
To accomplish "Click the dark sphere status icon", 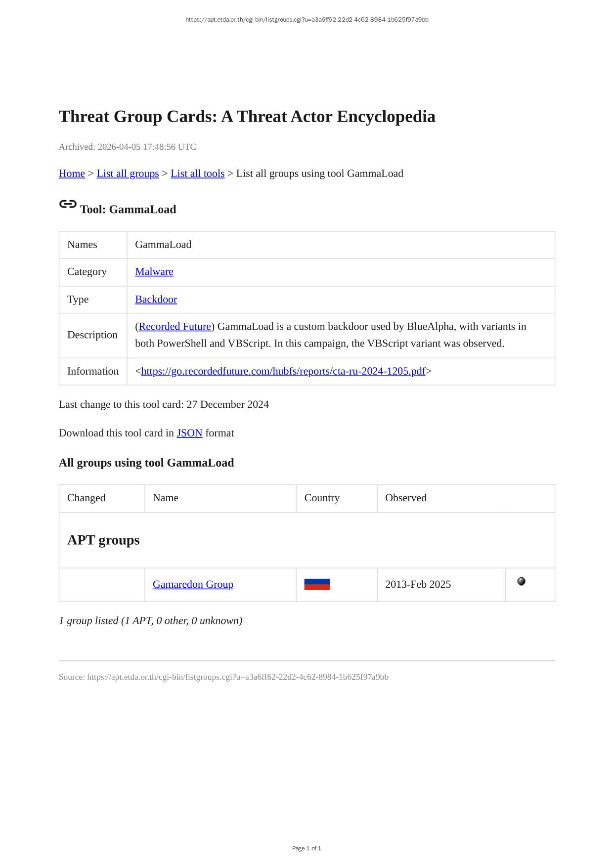I will tap(521, 581).
